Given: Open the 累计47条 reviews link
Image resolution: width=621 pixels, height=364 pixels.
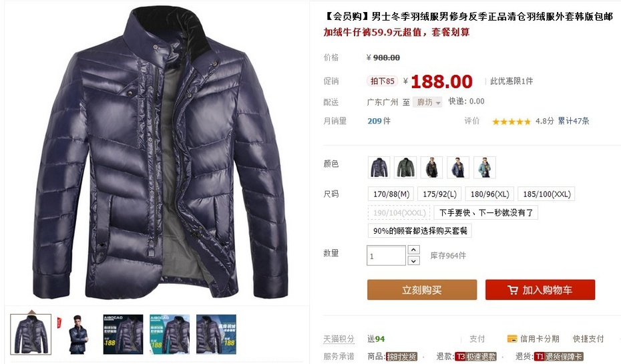Looking at the screenshot, I should click(574, 121).
